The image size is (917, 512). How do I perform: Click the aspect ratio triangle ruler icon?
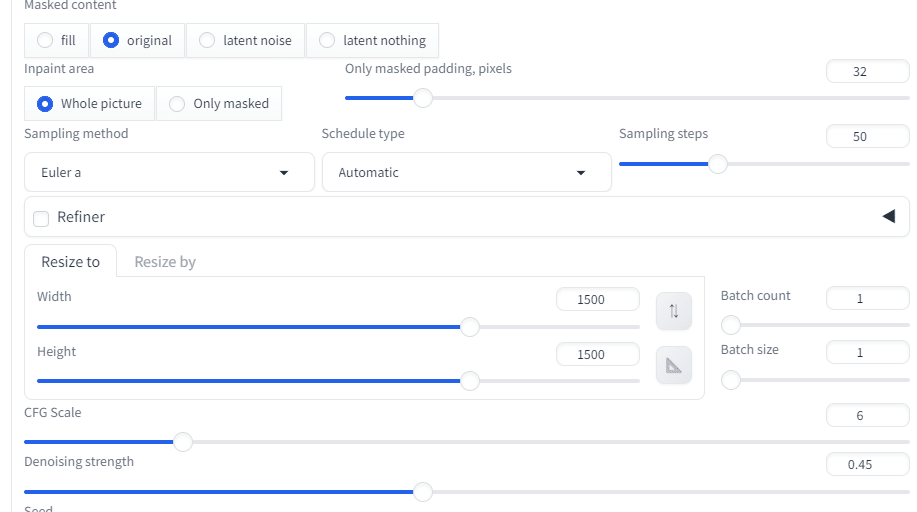[674, 366]
